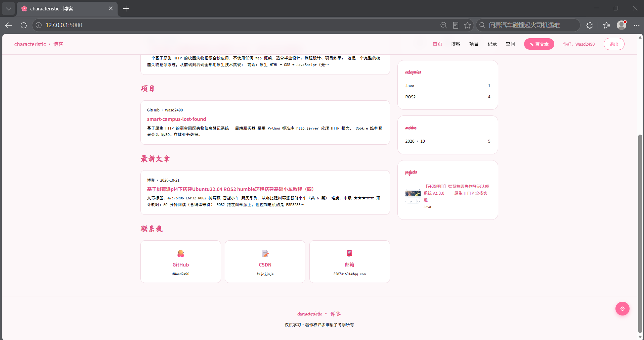The height and width of the screenshot is (340, 644).
Task: Click the 邮箱 contact card icon
Action: (349, 253)
